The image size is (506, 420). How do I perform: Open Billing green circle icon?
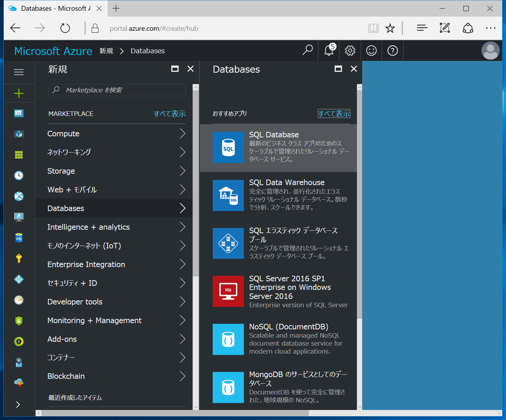19,341
